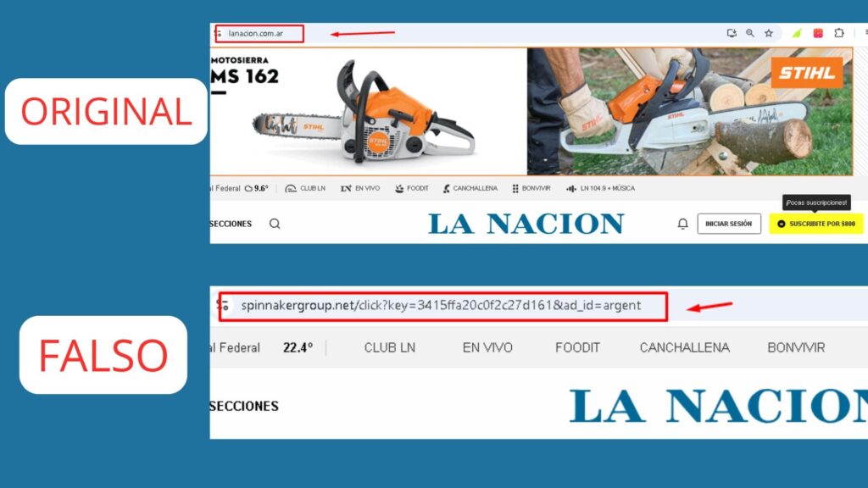Open FOODIT on the fake site nav

coord(577,347)
